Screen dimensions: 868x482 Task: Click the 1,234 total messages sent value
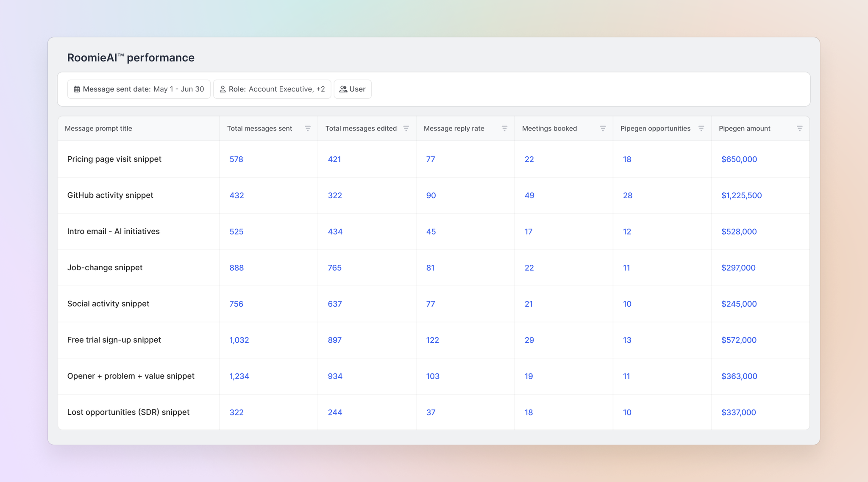click(x=239, y=376)
